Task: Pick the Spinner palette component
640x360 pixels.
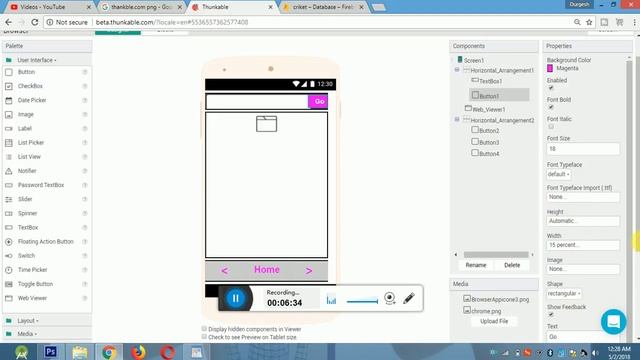Action: click(27, 213)
